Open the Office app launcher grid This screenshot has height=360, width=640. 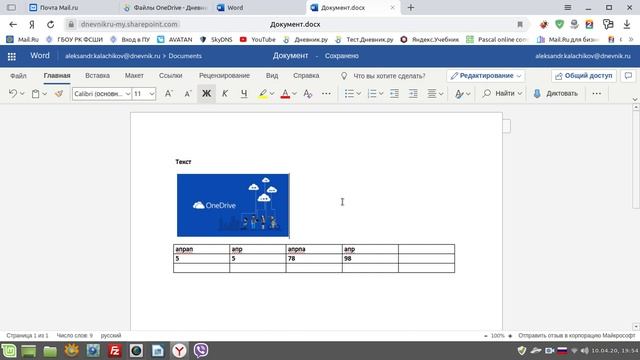12,56
